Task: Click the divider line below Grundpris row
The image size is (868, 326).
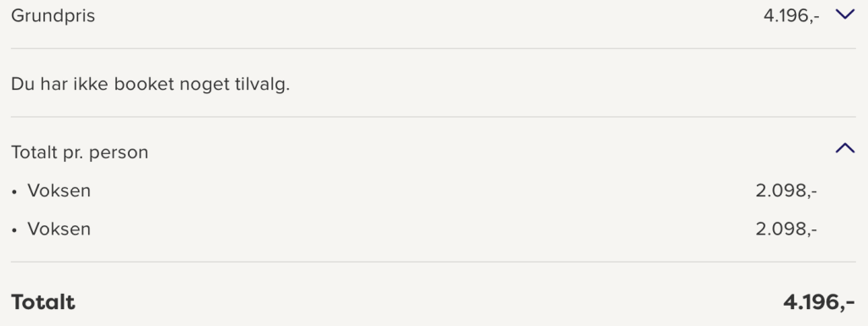Action: (x=433, y=48)
